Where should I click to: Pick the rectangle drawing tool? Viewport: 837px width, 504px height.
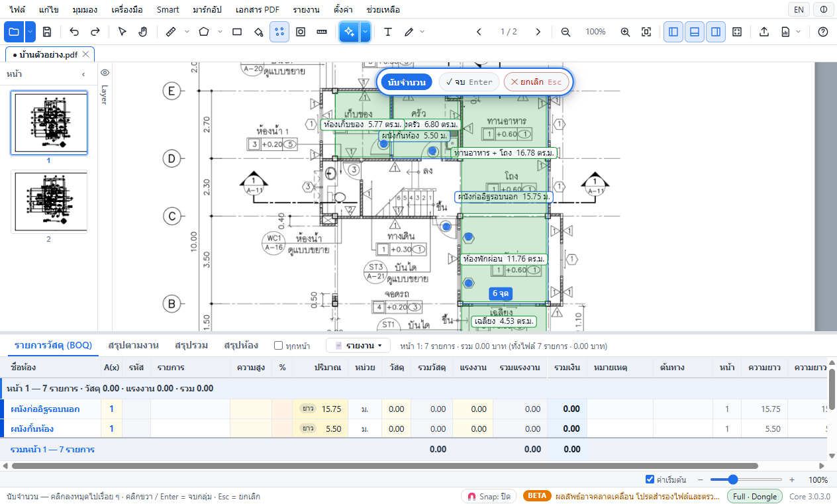[238, 32]
